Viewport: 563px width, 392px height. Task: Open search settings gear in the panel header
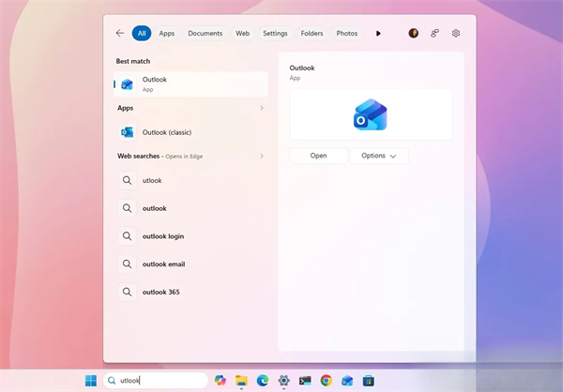456,34
